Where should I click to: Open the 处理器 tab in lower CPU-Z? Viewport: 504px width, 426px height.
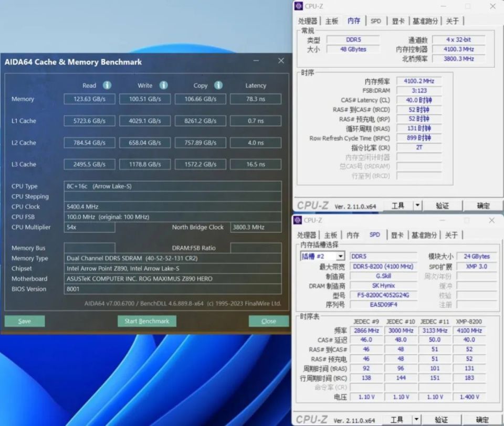307,235
